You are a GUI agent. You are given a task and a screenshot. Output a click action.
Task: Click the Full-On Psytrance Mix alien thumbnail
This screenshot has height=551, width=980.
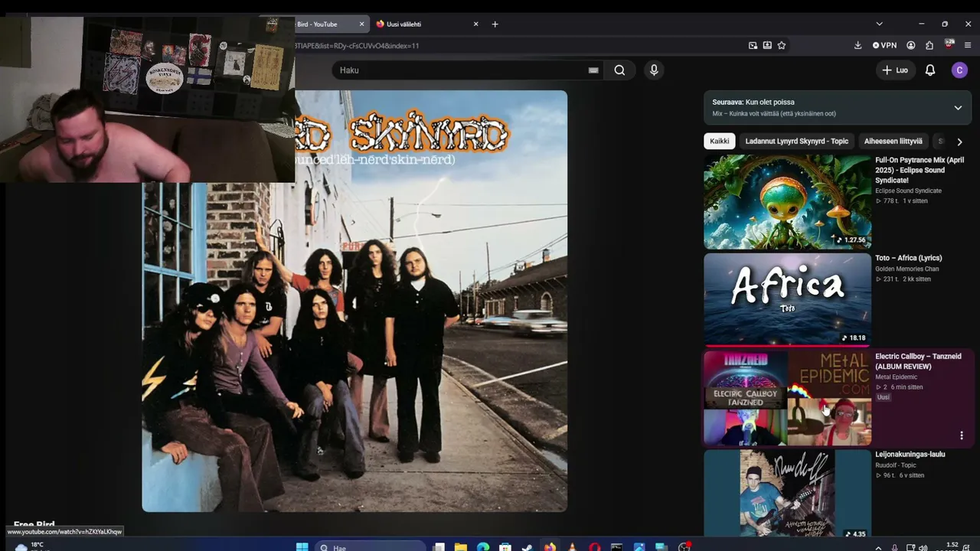pos(787,202)
